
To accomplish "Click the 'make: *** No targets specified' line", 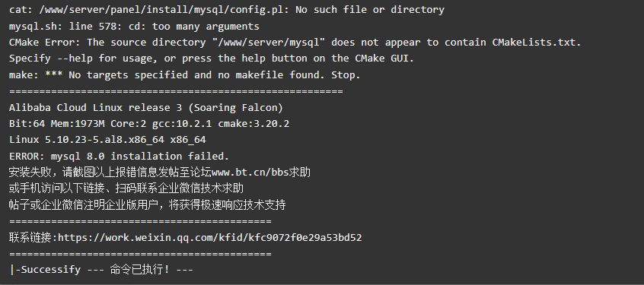I will (184, 75).
